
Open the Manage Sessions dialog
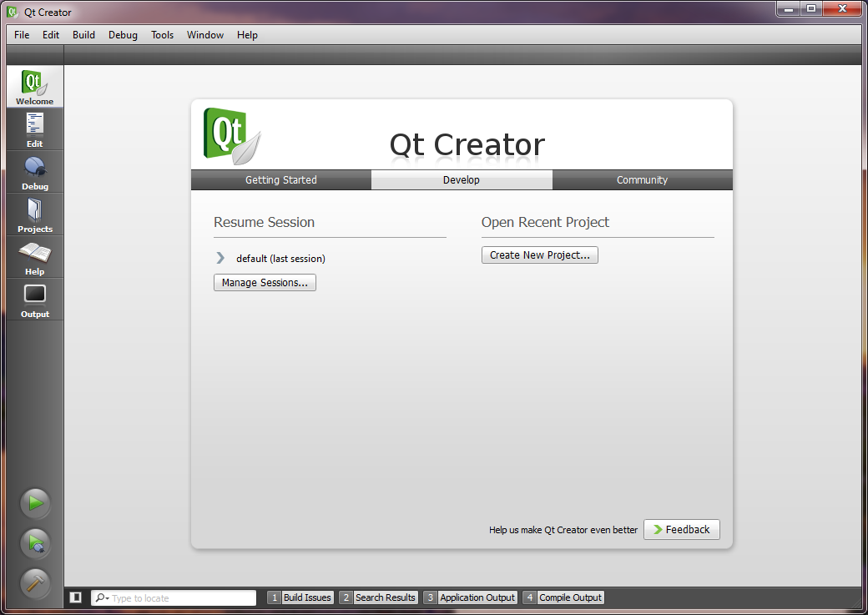(265, 283)
